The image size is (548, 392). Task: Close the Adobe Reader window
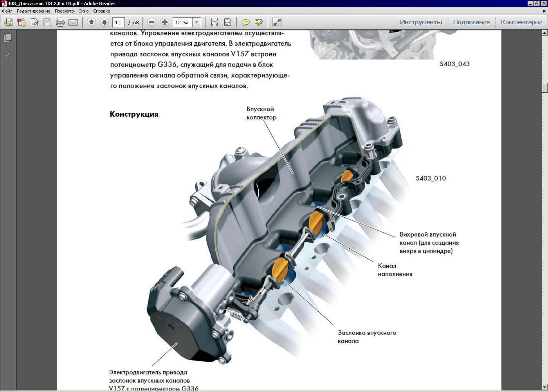(544, 4)
